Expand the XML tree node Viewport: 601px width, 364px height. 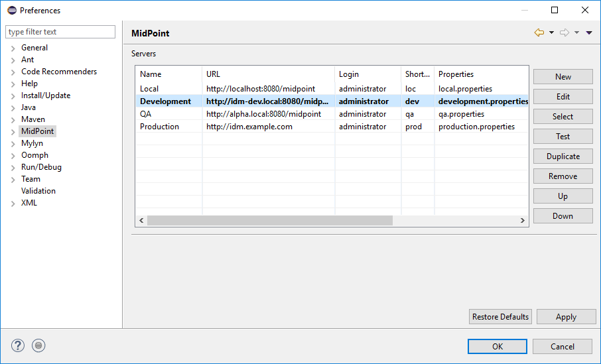pos(13,204)
